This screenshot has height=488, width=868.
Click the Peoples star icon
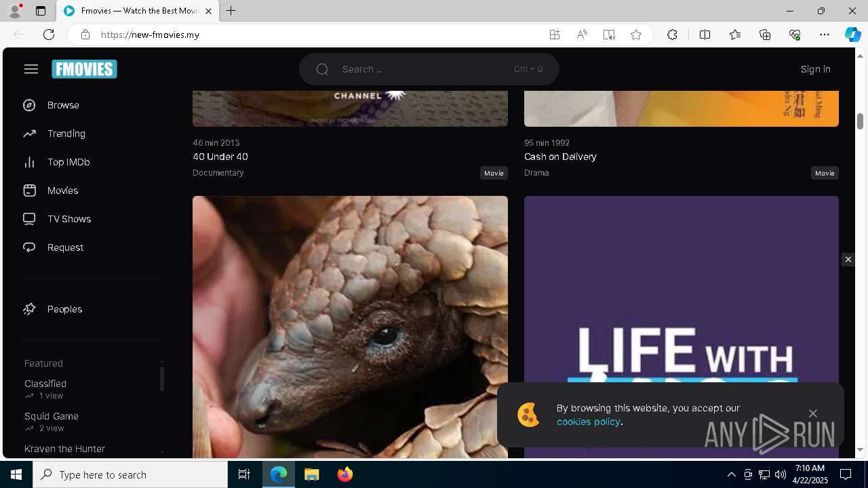click(x=29, y=309)
